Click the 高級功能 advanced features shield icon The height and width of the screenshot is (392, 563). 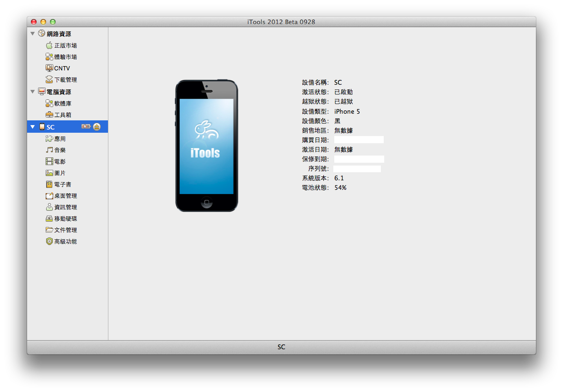point(49,241)
